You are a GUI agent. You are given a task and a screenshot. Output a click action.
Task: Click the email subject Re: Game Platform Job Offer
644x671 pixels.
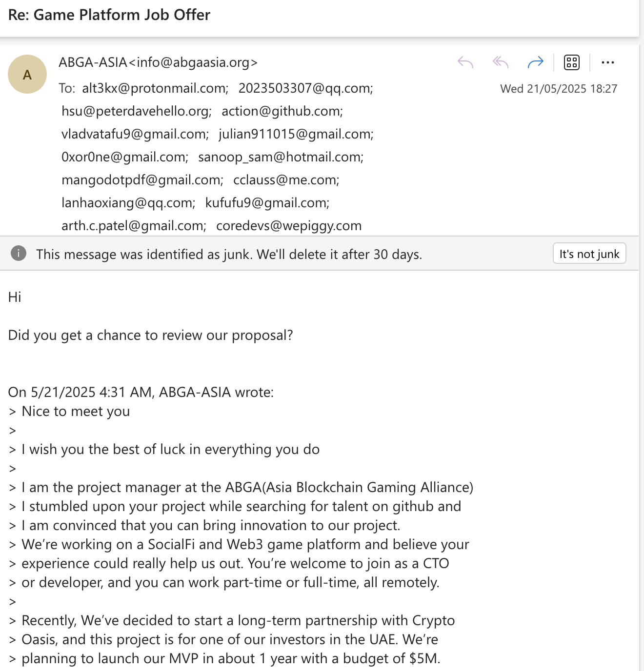click(x=109, y=15)
